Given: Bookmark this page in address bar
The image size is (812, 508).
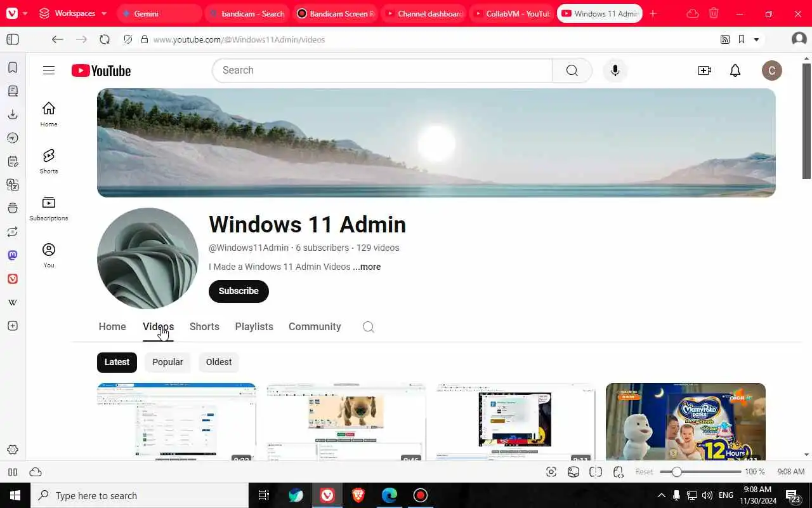Looking at the screenshot, I should [x=741, y=39].
